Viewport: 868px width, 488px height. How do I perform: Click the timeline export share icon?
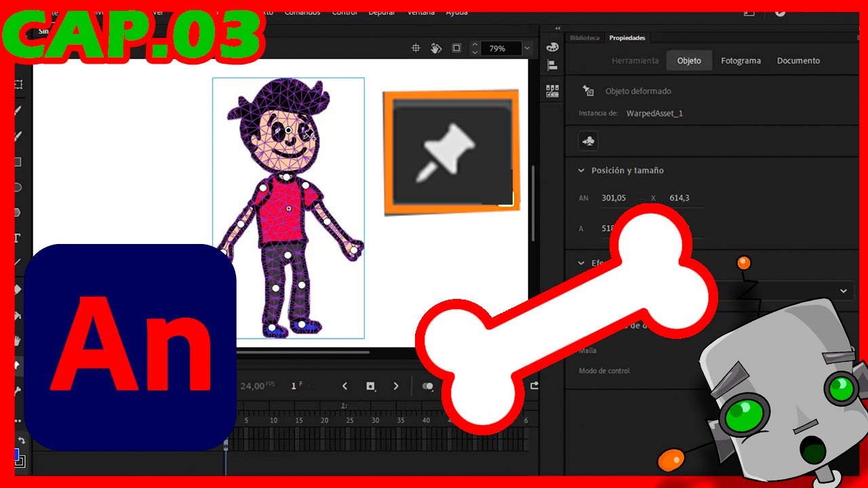(x=534, y=386)
